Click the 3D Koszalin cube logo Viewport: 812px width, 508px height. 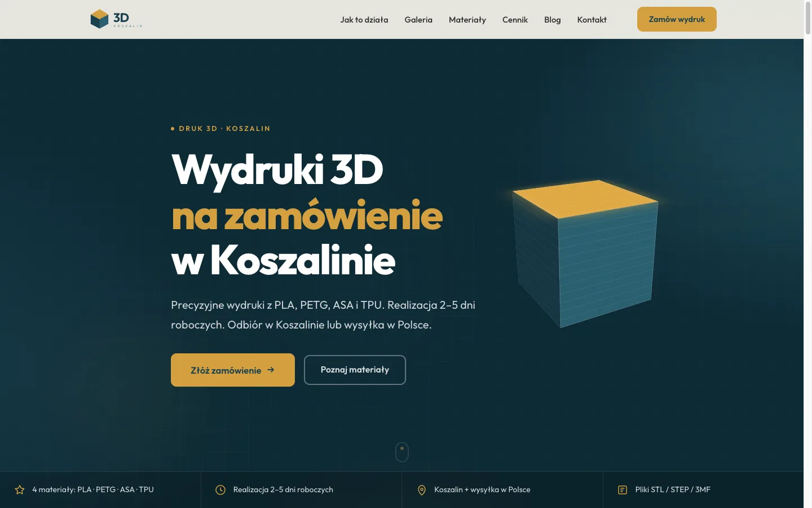tap(116, 19)
